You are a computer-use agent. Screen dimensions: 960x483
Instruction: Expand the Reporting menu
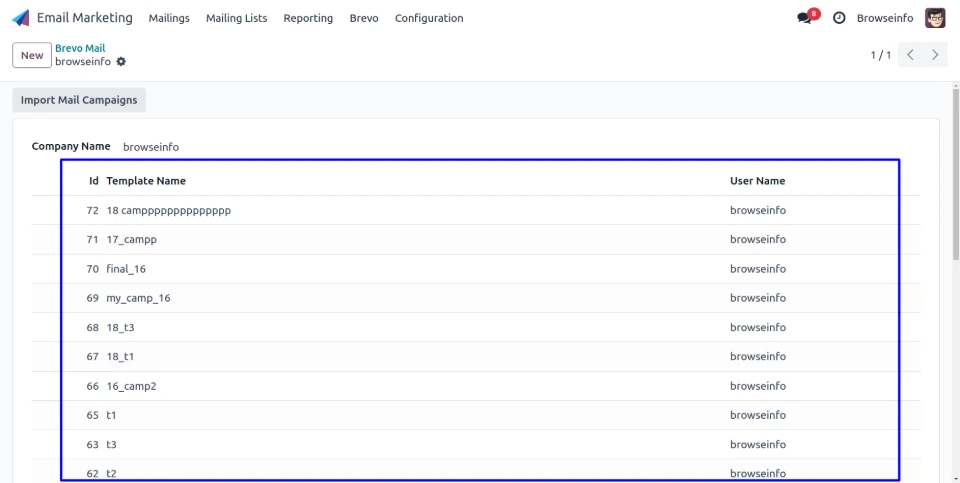[x=308, y=18]
